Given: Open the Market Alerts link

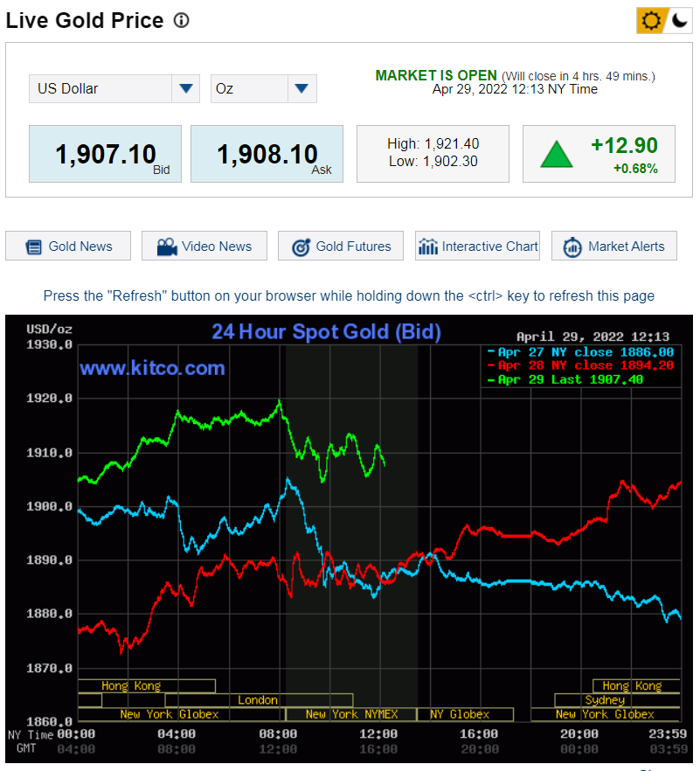Looking at the screenshot, I should click(614, 246).
